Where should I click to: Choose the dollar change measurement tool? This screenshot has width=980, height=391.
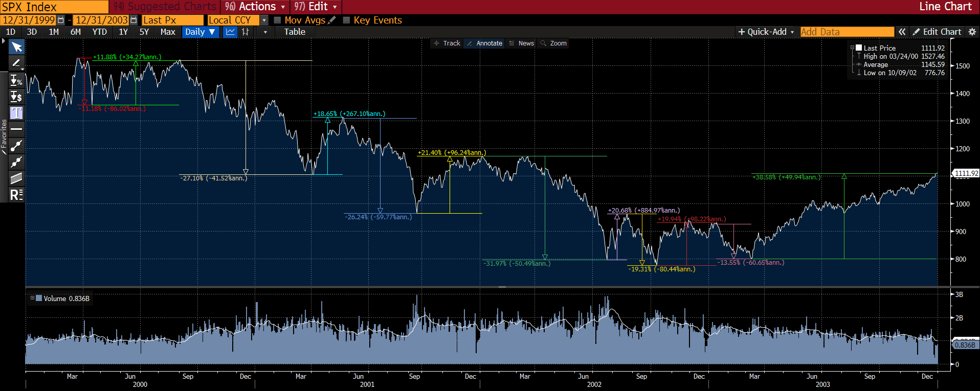(16, 97)
